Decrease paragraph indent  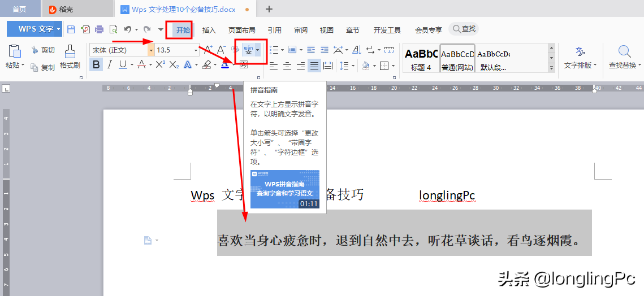coord(312,50)
